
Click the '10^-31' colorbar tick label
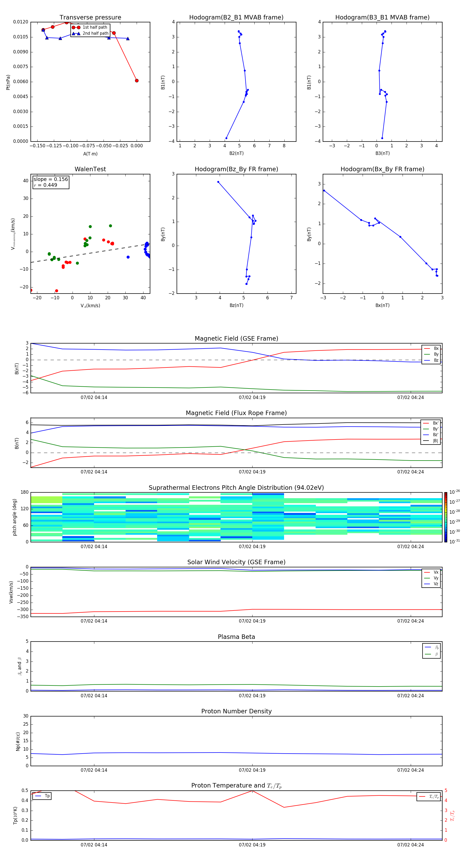[x=455, y=542]
